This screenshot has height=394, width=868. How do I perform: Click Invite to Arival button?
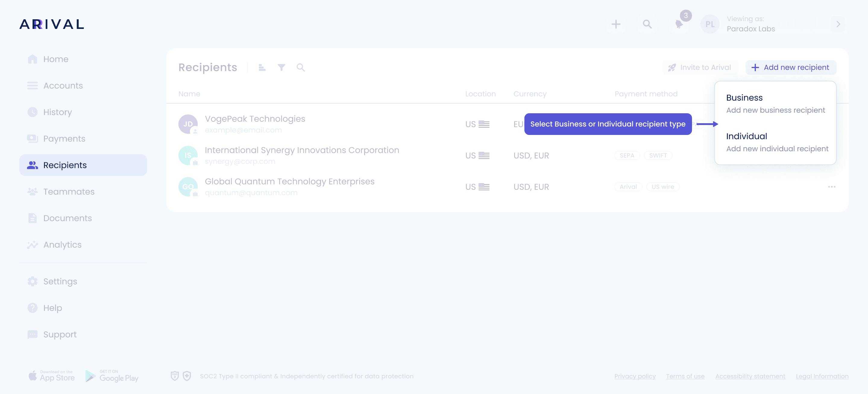pyautogui.click(x=700, y=67)
